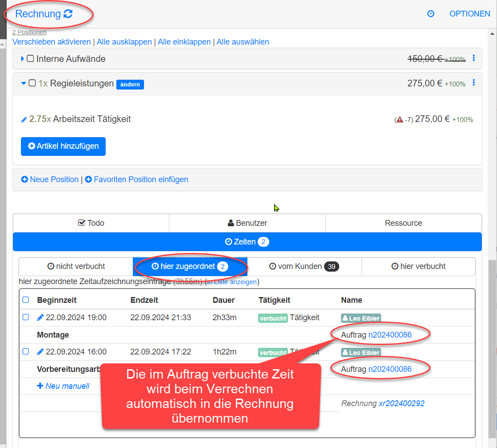Click the red warning triangle icon

[x=400, y=119]
